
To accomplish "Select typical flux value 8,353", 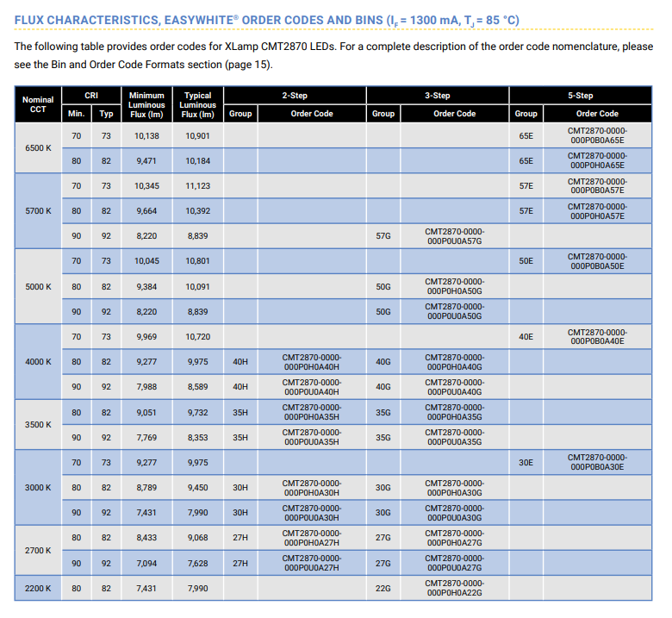I will point(197,438).
